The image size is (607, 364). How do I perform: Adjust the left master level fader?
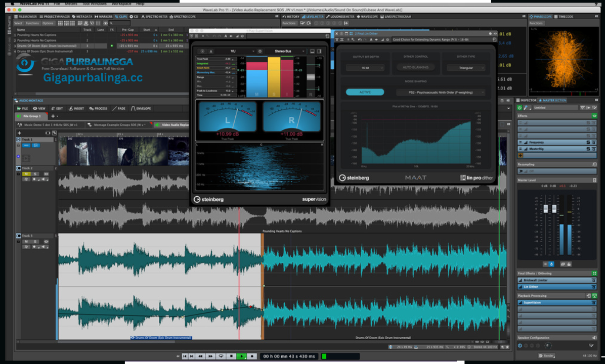[546, 209]
